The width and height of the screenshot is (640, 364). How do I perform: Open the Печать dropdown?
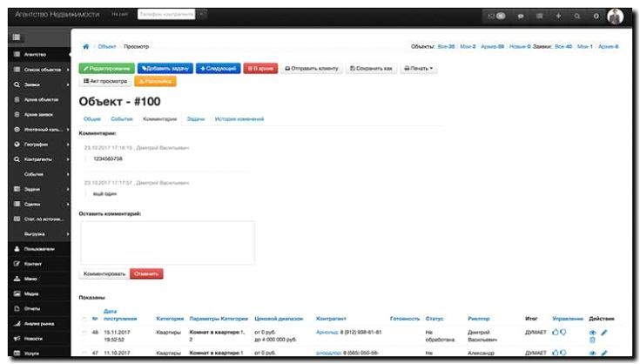pyautogui.click(x=419, y=67)
